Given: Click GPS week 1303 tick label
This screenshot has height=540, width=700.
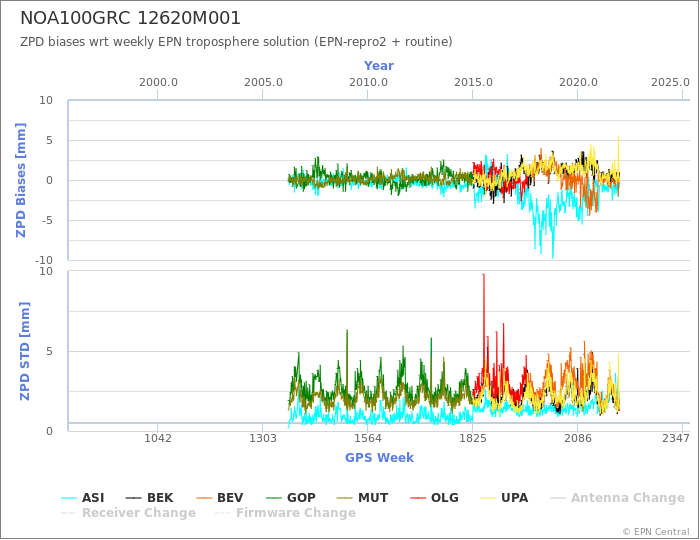Looking at the screenshot, I should point(262,438).
